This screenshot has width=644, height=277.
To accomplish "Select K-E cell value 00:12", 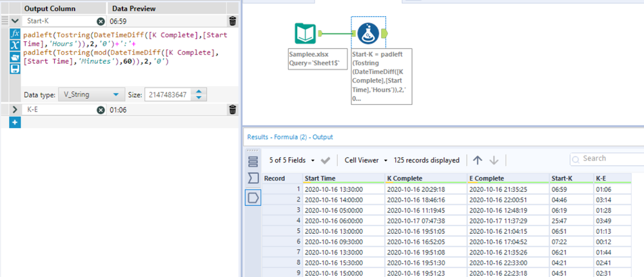I will 612,242.
